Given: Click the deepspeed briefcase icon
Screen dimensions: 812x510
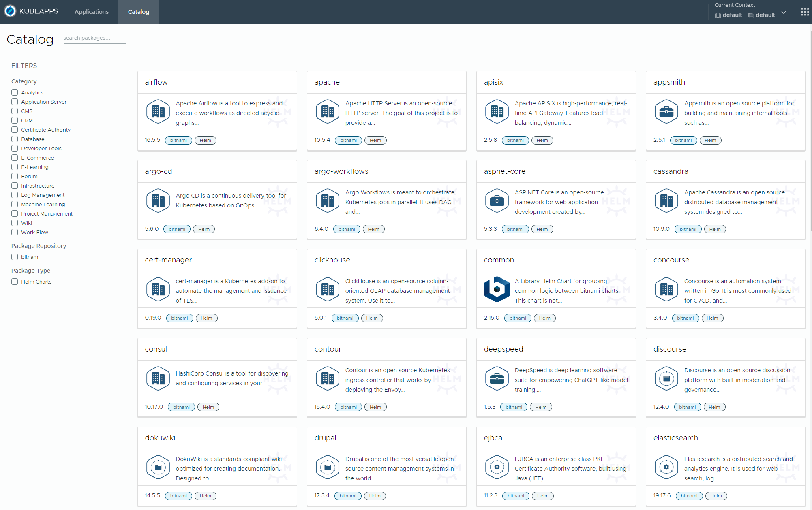Looking at the screenshot, I should [497, 378].
